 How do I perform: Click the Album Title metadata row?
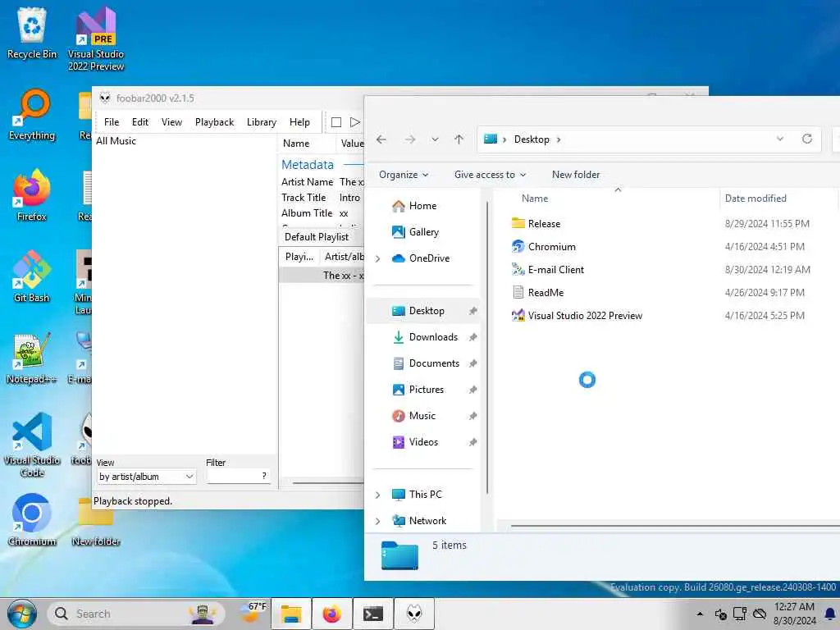point(322,213)
